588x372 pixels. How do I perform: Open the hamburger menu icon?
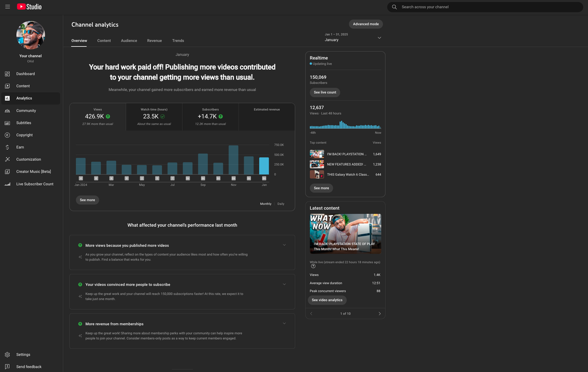coord(8,7)
